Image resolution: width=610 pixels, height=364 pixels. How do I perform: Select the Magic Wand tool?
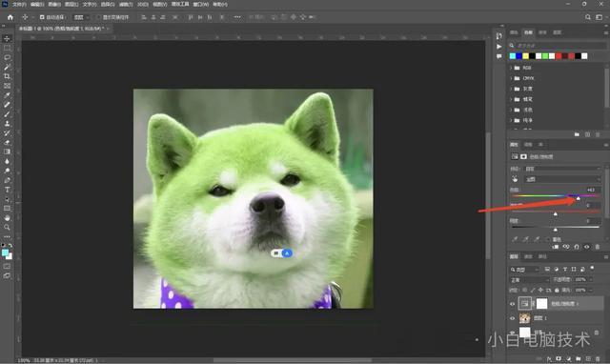7,67
